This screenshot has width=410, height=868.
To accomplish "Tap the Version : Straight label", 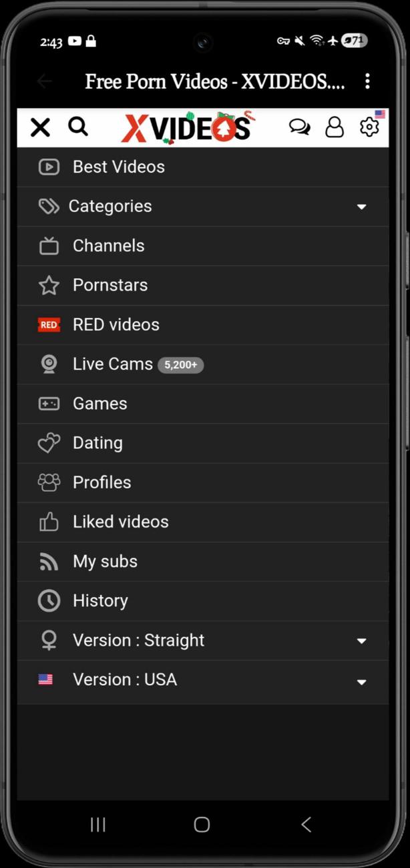I will click(138, 640).
